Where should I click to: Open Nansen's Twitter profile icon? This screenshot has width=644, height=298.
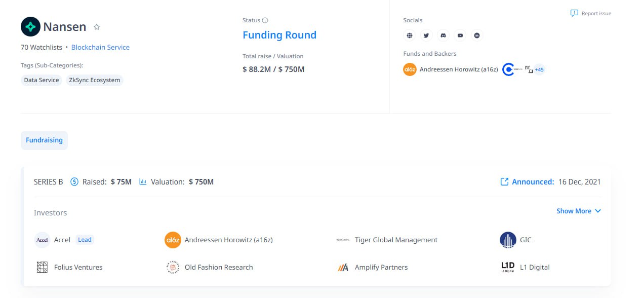426,35
